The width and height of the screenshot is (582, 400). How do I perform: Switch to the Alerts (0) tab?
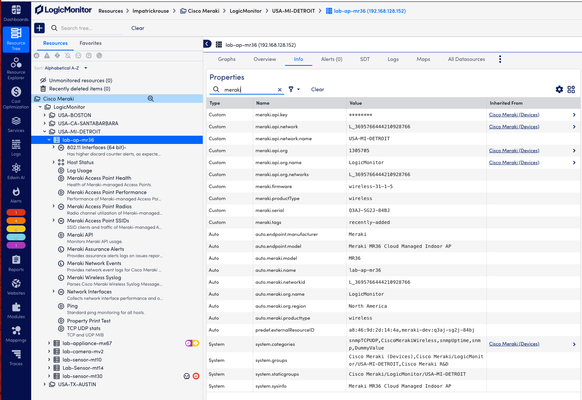pyautogui.click(x=331, y=59)
